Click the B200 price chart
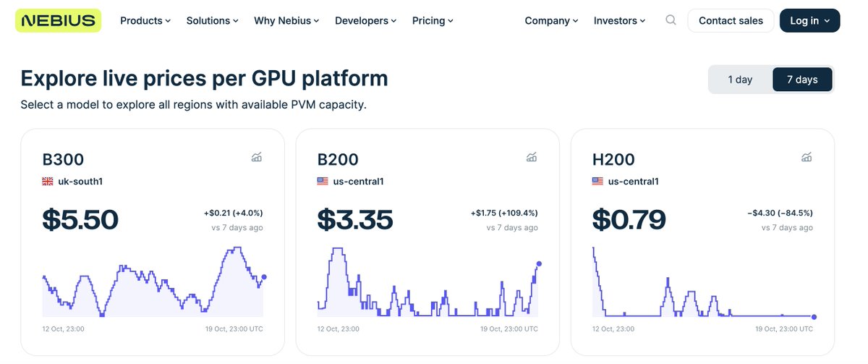Screen dimensions: 868x364 click(x=428, y=282)
